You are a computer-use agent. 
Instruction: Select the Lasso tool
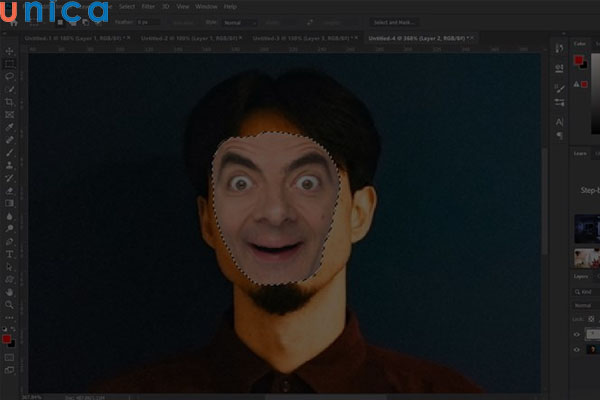point(9,76)
